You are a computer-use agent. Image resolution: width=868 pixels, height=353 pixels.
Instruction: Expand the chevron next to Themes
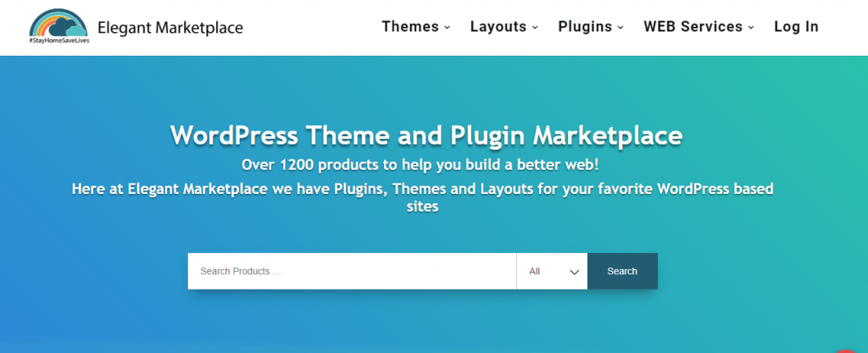(x=448, y=27)
